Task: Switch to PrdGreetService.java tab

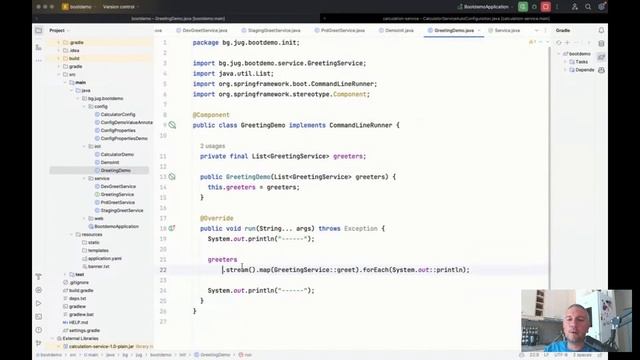Action: [340, 31]
